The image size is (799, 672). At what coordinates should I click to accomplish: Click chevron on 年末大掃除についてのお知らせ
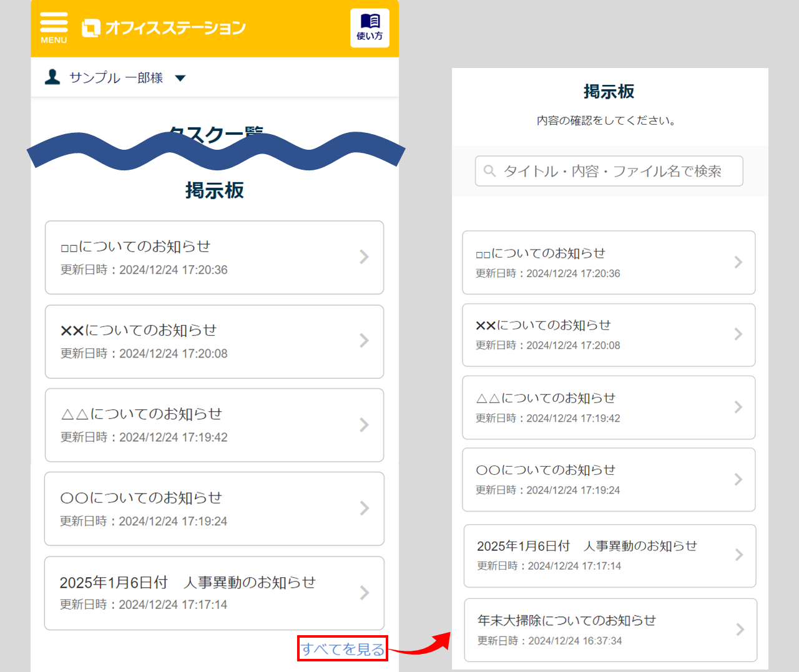point(740,630)
